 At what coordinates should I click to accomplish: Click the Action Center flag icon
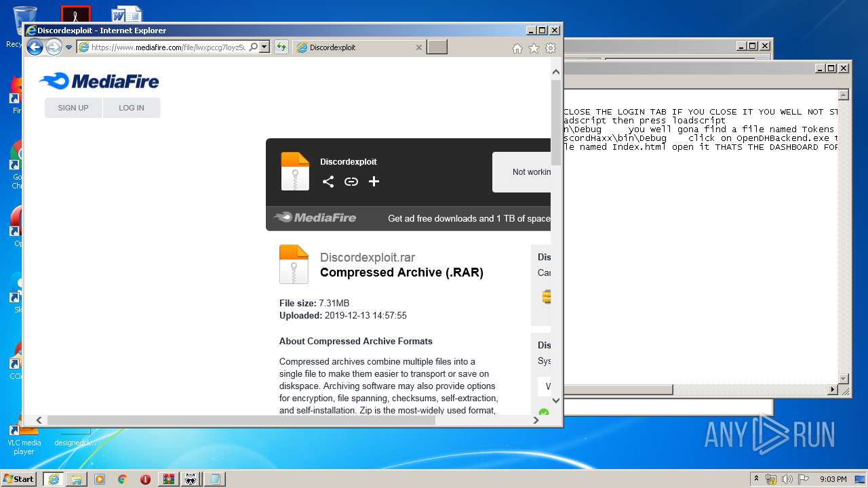pos(804,479)
